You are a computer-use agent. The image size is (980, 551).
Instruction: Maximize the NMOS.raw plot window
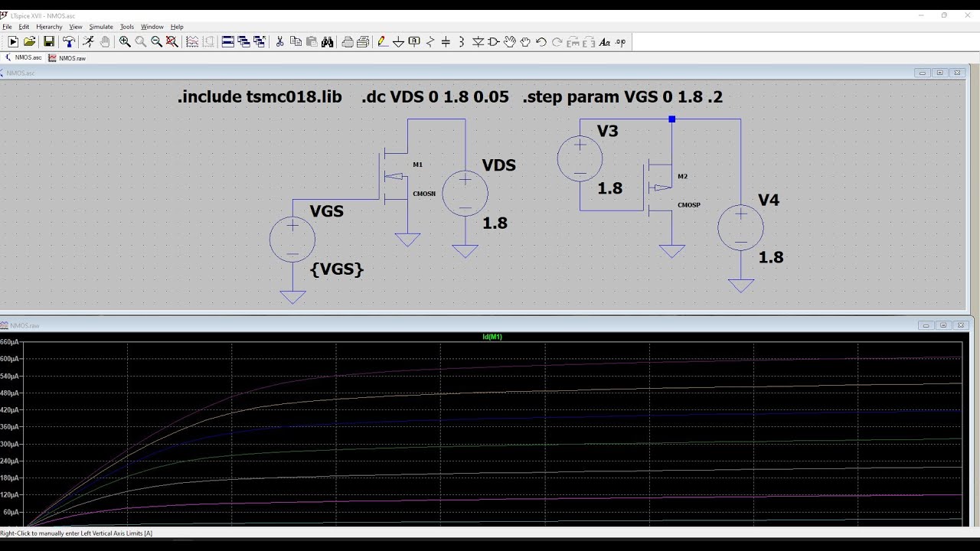click(x=943, y=325)
